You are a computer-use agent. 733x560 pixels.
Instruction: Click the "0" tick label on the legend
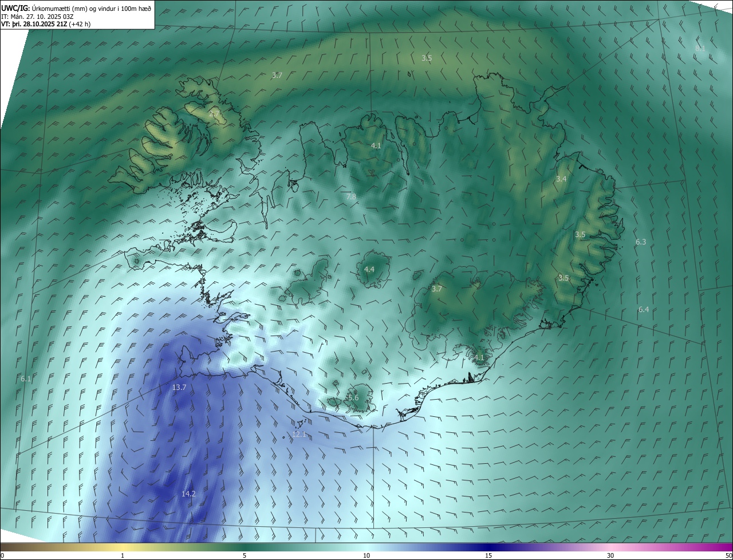2,555
